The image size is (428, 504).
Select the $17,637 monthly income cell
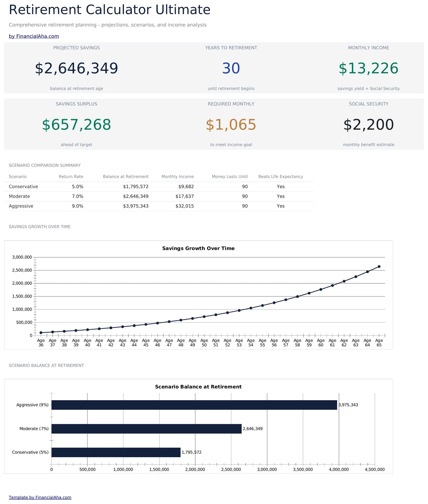185,196
